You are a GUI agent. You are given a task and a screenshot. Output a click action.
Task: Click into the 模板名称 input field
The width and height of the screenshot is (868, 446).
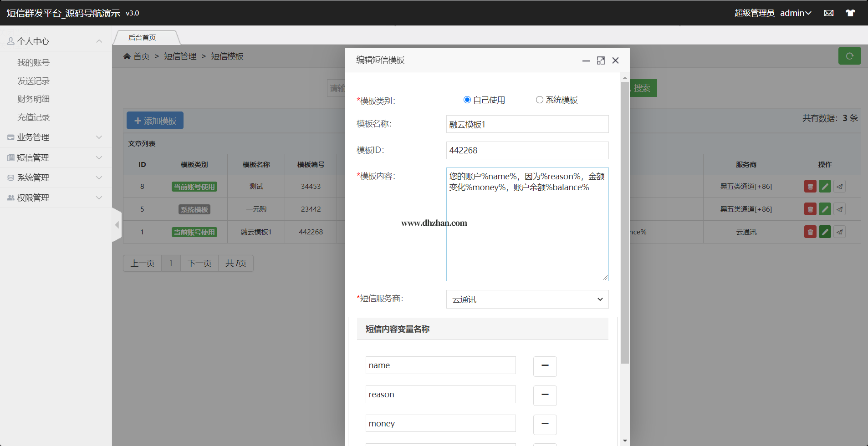[x=527, y=124]
